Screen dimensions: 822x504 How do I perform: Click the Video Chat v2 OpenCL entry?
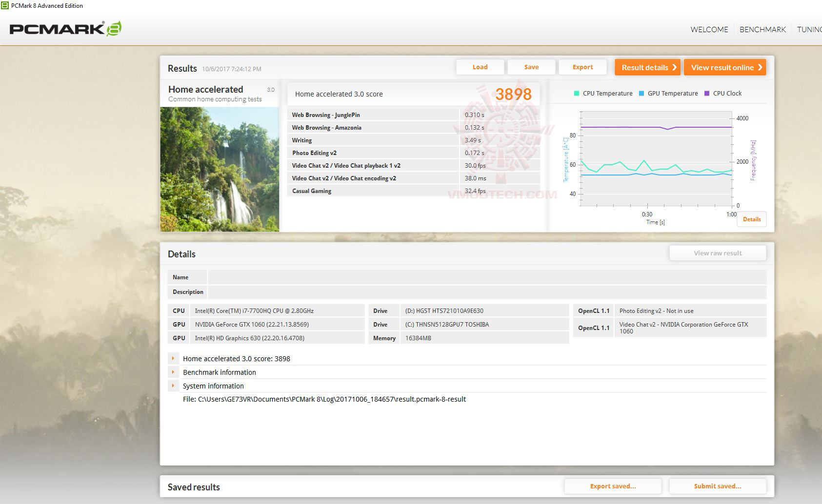click(690, 328)
